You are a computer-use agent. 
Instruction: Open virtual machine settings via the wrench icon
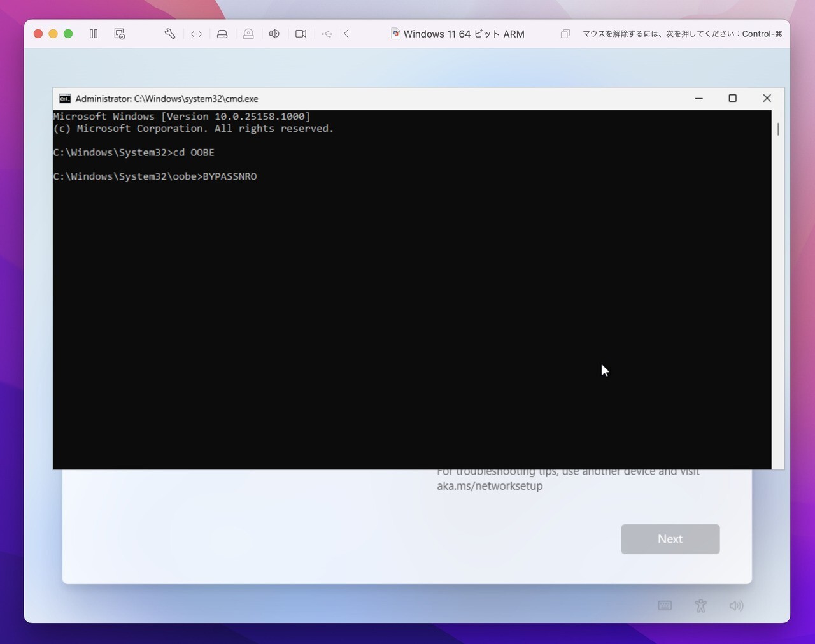170,34
